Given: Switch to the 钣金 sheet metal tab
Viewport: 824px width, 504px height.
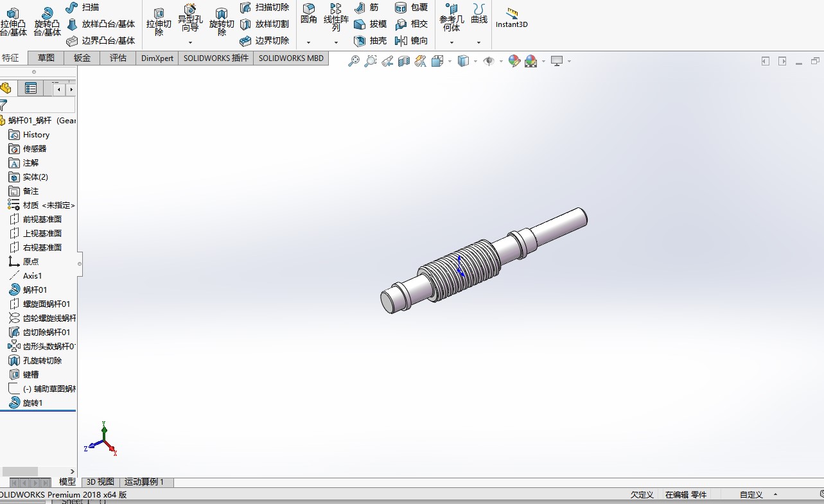Looking at the screenshot, I should (82, 58).
